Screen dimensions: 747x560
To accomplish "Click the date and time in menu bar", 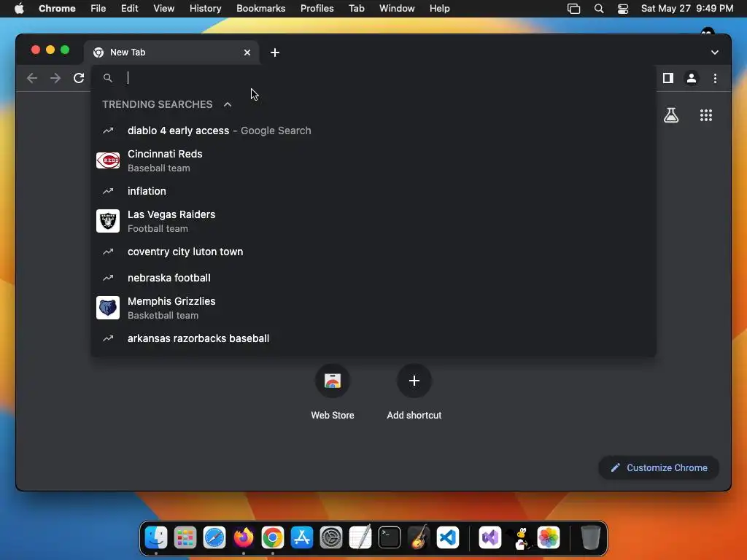I will click(687, 9).
